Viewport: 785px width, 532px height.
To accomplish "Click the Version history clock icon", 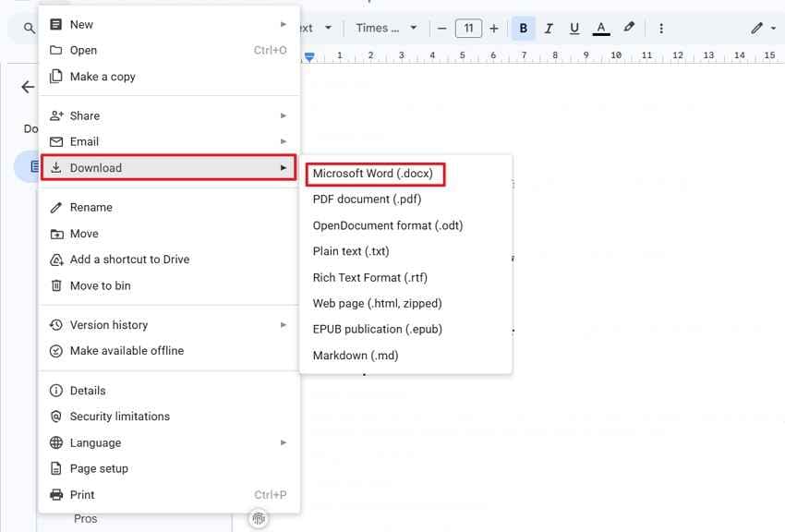I will (56, 325).
